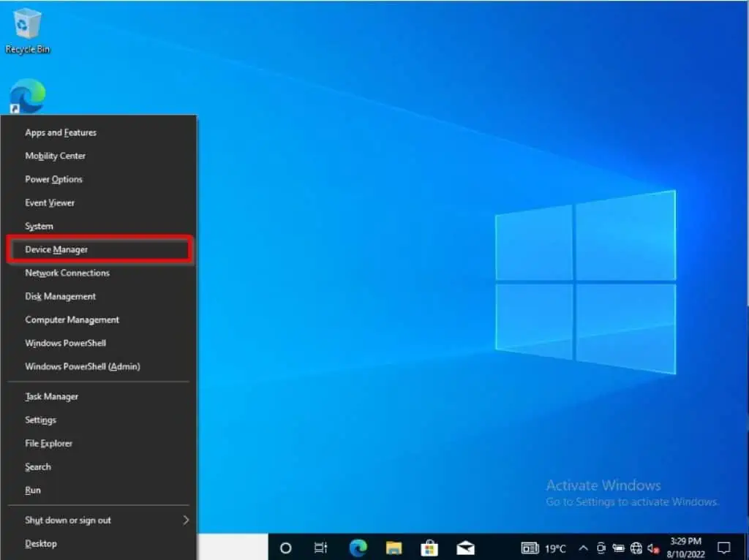Open the 19°C weather widget

[544, 548]
